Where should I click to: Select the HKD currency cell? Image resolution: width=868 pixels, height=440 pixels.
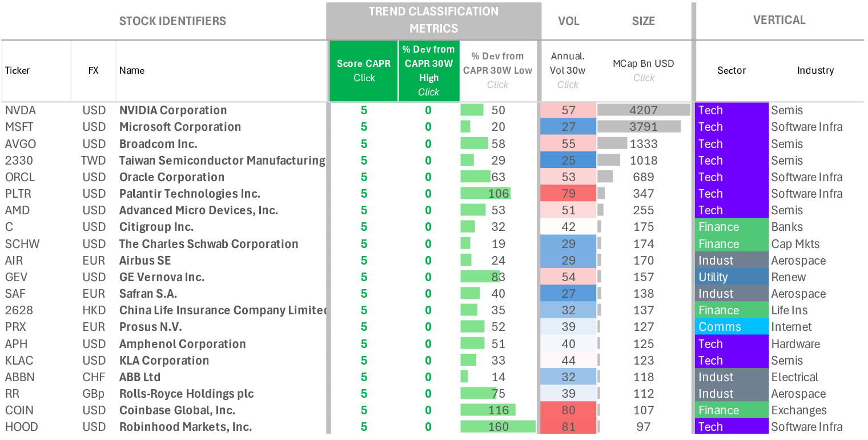pyautogui.click(x=94, y=310)
